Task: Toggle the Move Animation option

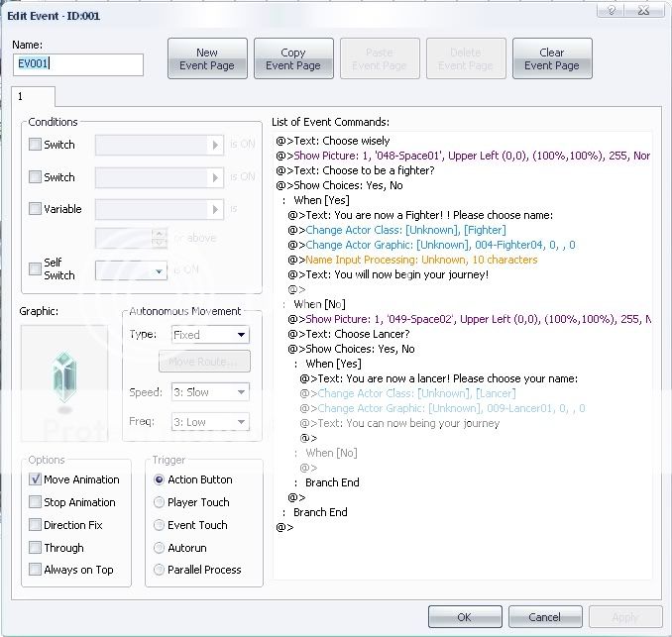Action: coord(36,479)
